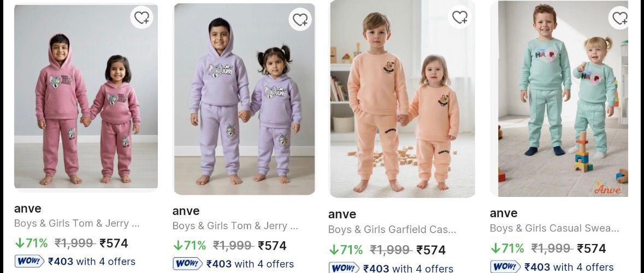Viewport: 644px width, 273px height.
Task: Add mint green sweatshirt set to wishlist
Action: (x=620, y=18)
